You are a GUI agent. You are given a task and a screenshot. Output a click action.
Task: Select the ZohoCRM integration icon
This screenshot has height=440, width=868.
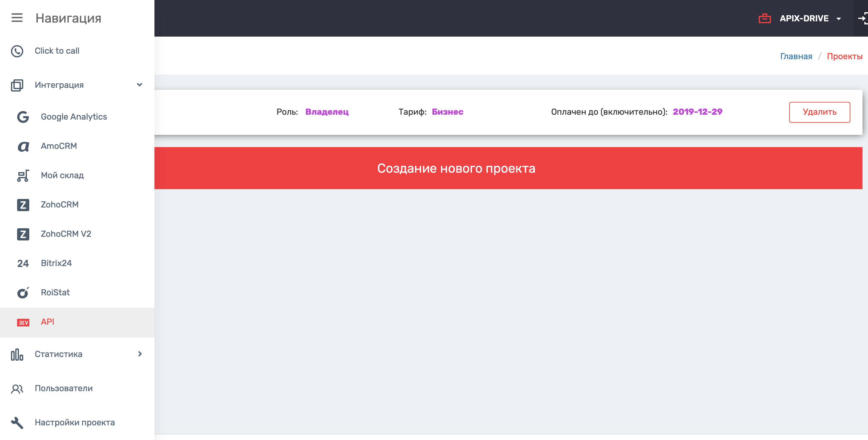pos(23,204)
